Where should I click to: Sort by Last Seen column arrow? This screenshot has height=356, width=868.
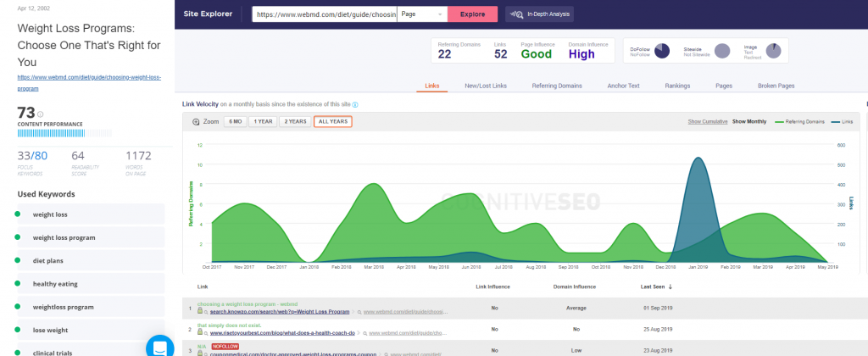click(x=670, y=286)
